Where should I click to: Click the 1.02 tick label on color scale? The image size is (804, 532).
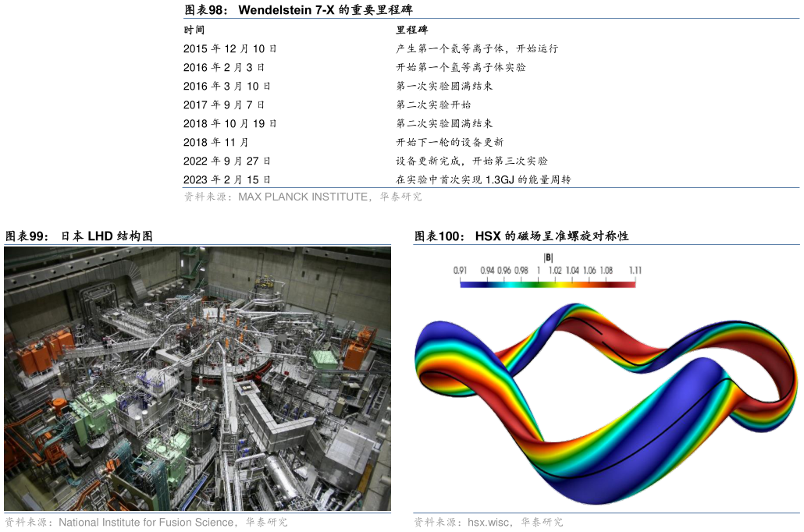coord(555,271)
